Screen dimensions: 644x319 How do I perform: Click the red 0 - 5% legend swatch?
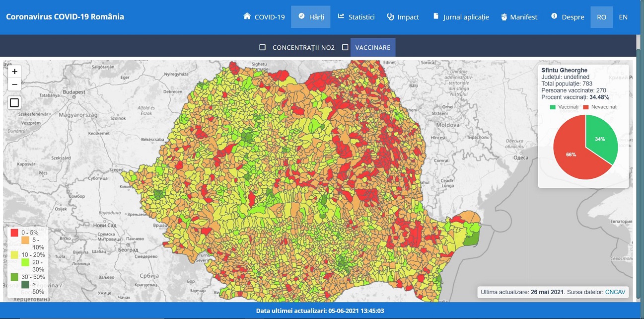pyautogui.click(x=14, y=233)
